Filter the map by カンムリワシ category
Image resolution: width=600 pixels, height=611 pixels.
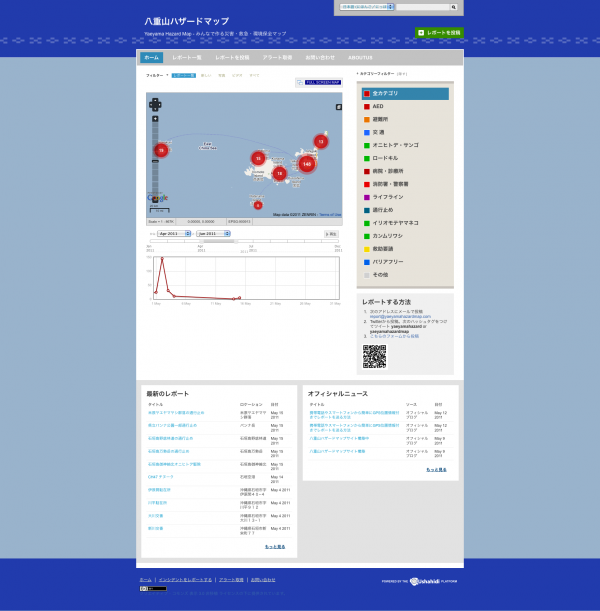point(405,236)
